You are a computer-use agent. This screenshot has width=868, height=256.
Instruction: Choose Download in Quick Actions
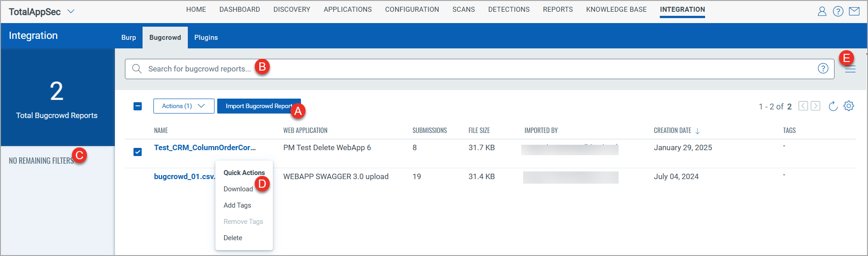pyautogui.click(x=238, y=189)
